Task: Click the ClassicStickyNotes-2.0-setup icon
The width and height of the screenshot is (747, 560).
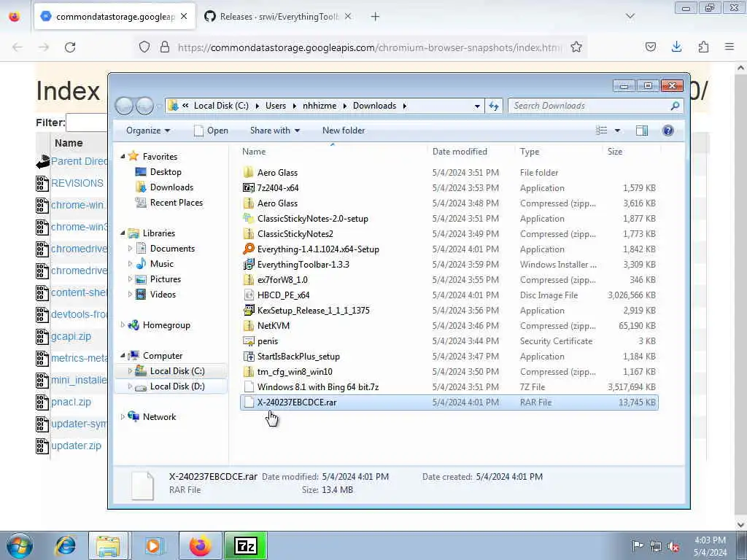Action: tap(248, 219)
